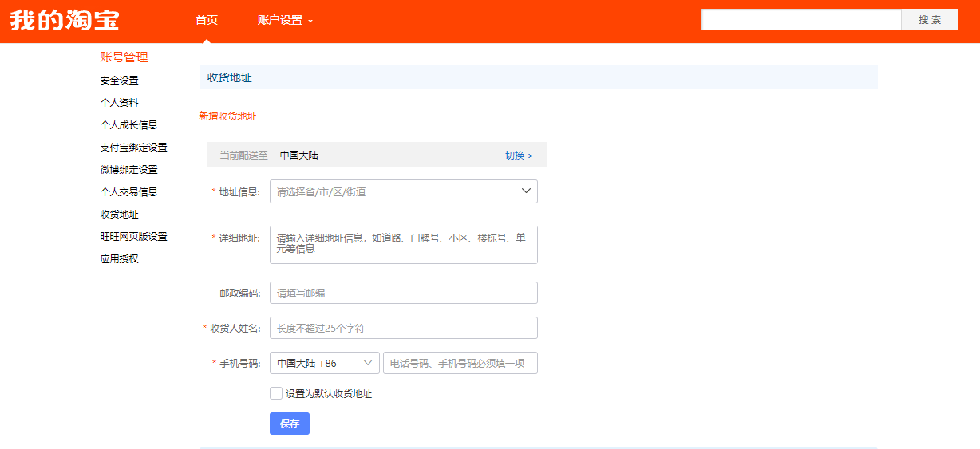Open 个人资料 in the sidebar

[x=119, y=103]
